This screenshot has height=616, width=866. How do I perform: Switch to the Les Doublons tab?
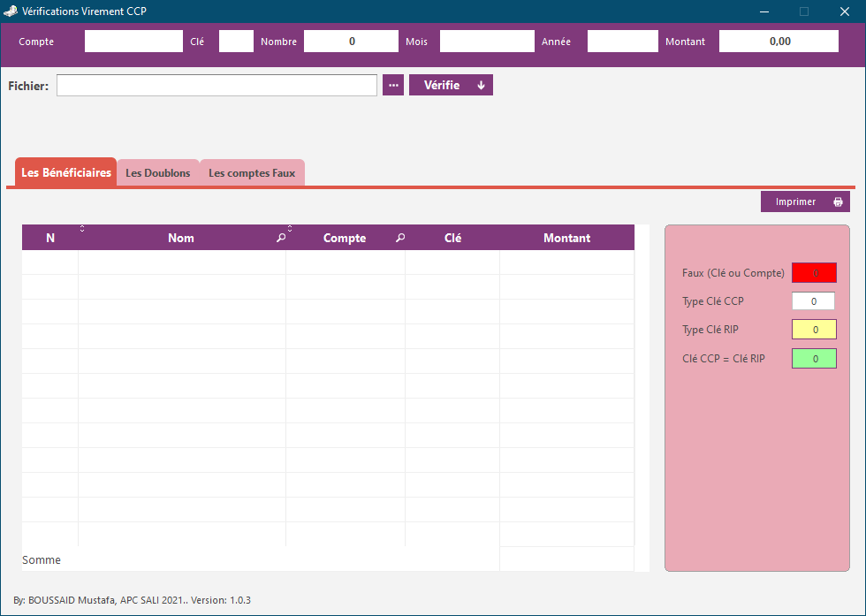click(x=158, y=173)
